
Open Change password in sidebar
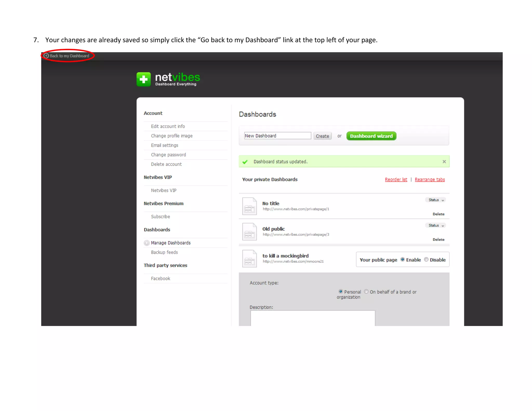[x=168, y=155]
